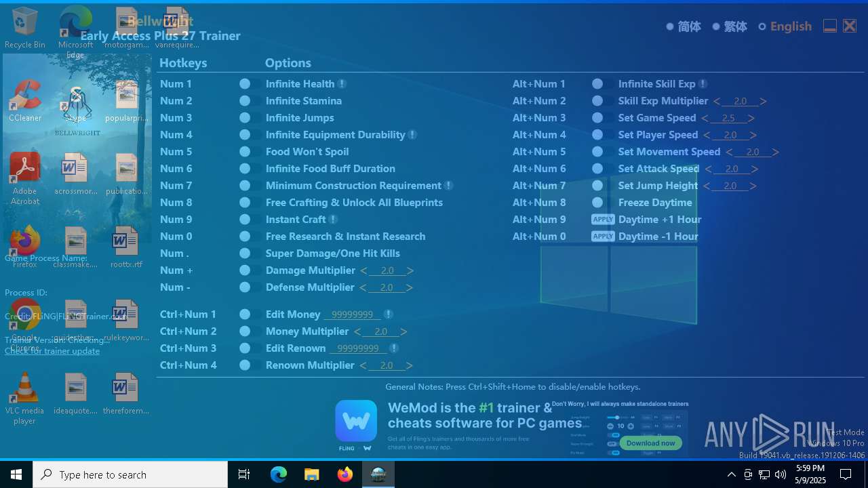Decrease the Set Attack Speed value
Viewport: 868px width, 488px height.
tap(708, 169)
